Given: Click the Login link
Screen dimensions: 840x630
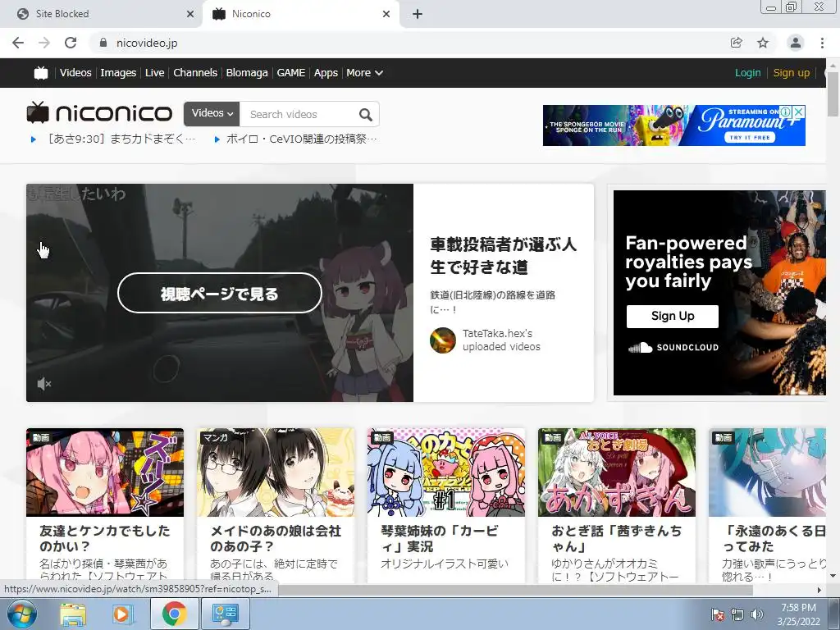Looking at the screenshot, I should click(x=747, y=73).
